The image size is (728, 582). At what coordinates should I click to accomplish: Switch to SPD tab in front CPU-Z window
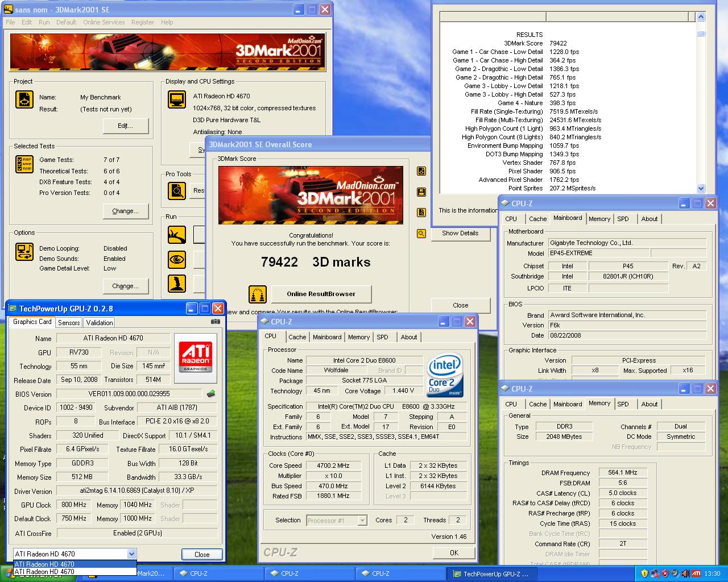coord(383,337)
